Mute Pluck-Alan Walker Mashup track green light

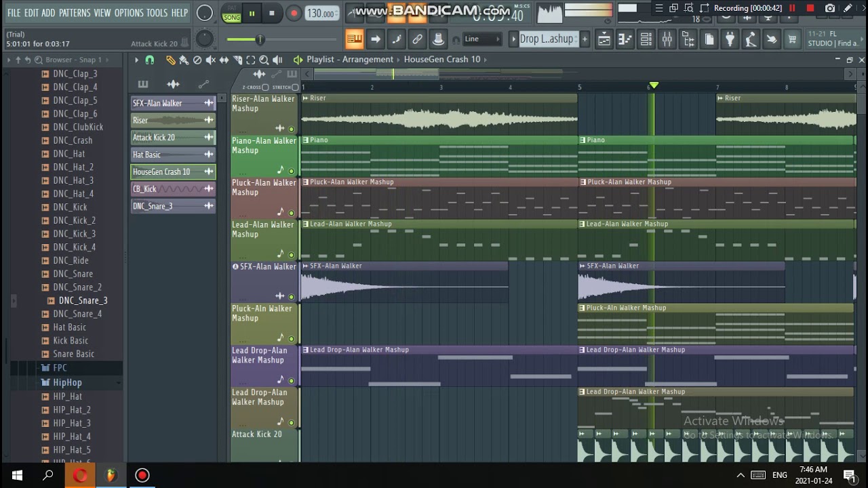[292, 213]
